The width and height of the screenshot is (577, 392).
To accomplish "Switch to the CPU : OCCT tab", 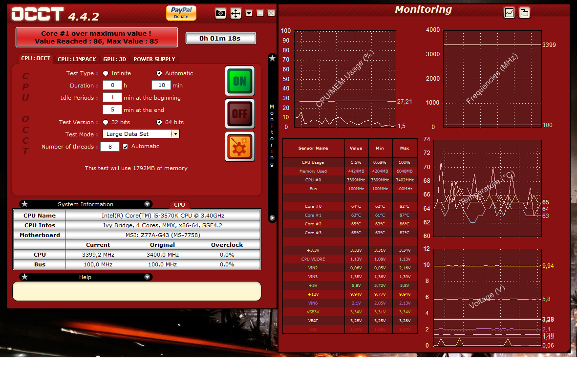I will tap(36, 59).
